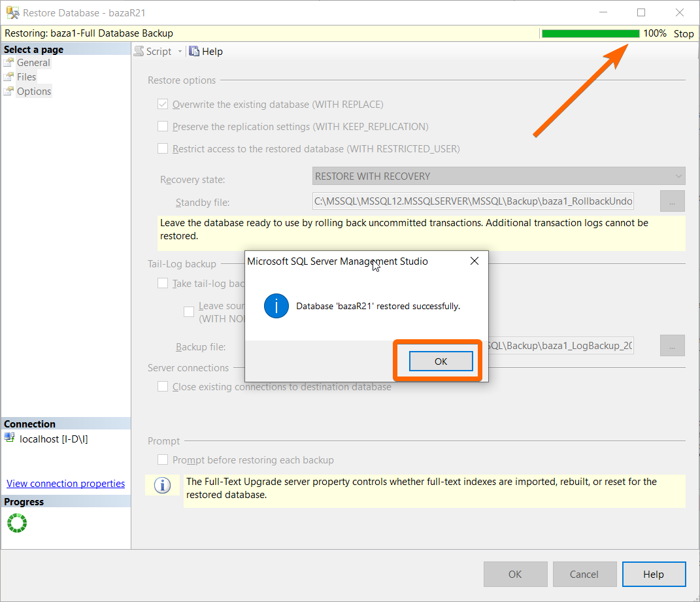Click the Help book icon in toolbar

[193, 51]
